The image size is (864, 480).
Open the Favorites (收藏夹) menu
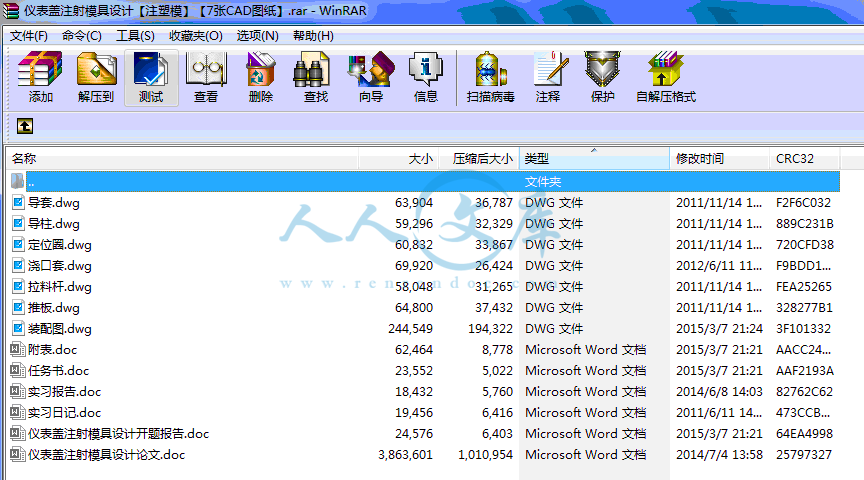point(196,36)
